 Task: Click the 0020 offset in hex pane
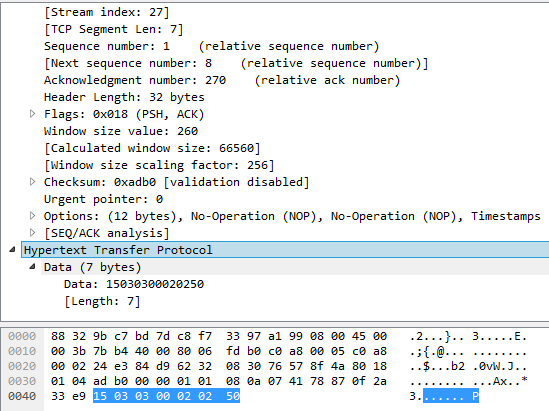[x=22, y=366]
